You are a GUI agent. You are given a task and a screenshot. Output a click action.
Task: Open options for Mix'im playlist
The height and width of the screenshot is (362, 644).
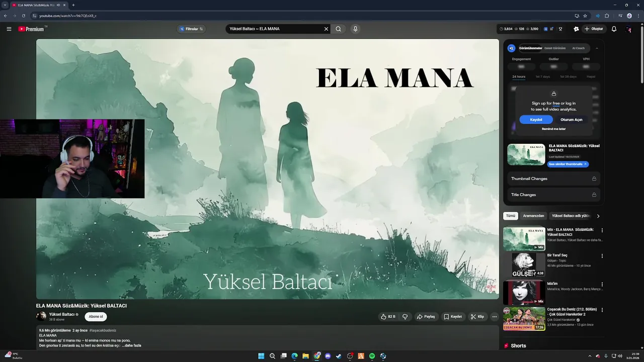click(602, 285)
